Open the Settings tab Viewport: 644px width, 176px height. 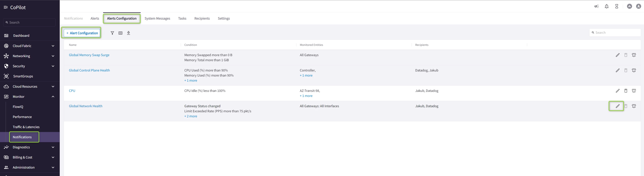tap(224, 19)
